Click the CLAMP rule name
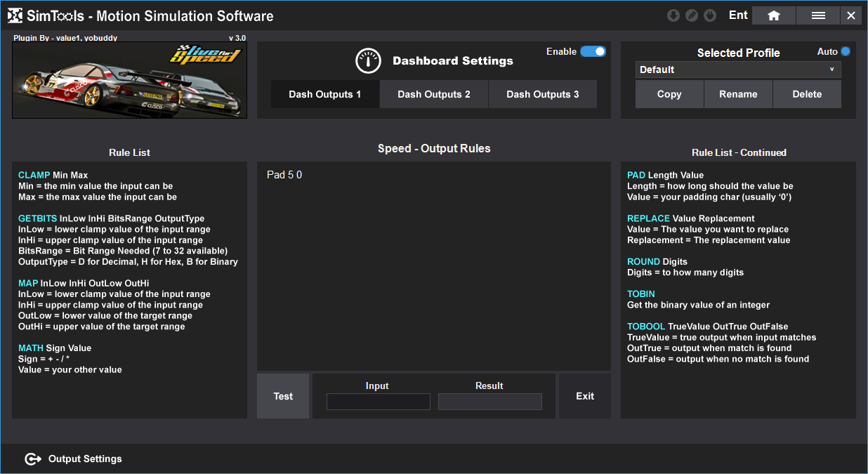The image size is (868, 474). click(34, 176)
